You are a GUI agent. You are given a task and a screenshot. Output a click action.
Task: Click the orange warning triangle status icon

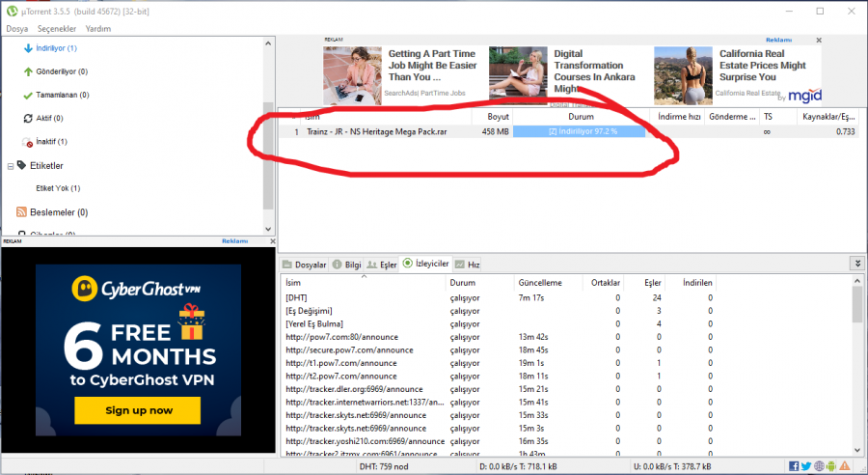point(845,466)
